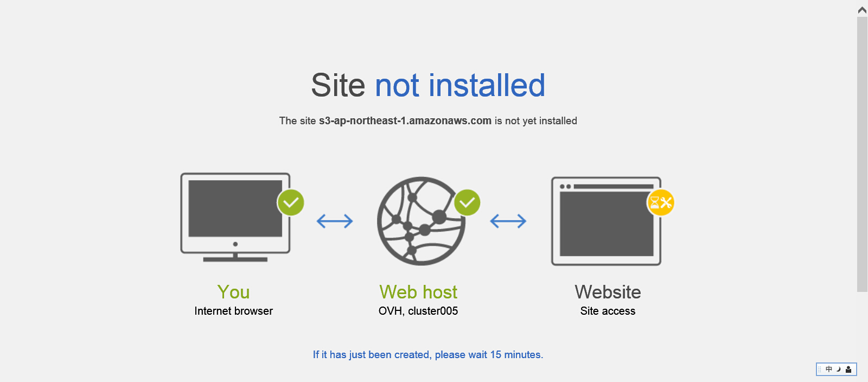868x382 pixels.
Task: Click the 'Internet browser' label under You
Action: click(234, 311)
